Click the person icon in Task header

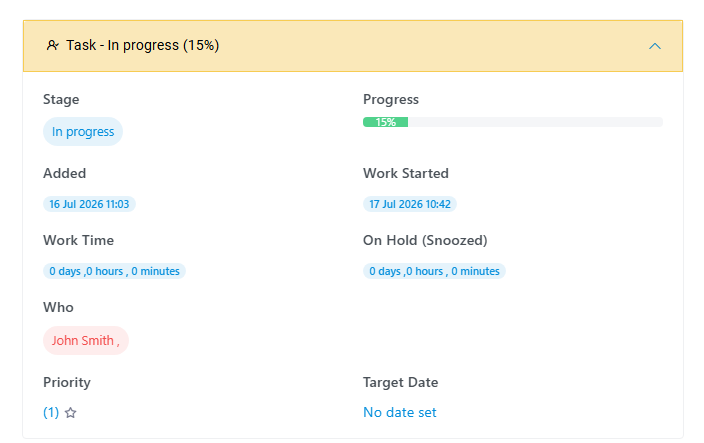point(53,45)
